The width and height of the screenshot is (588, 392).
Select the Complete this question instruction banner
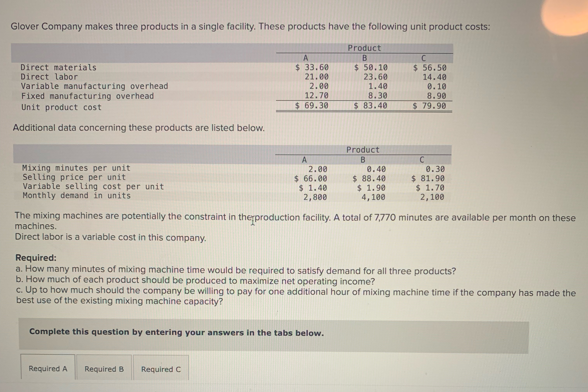(x=177, y=332)
